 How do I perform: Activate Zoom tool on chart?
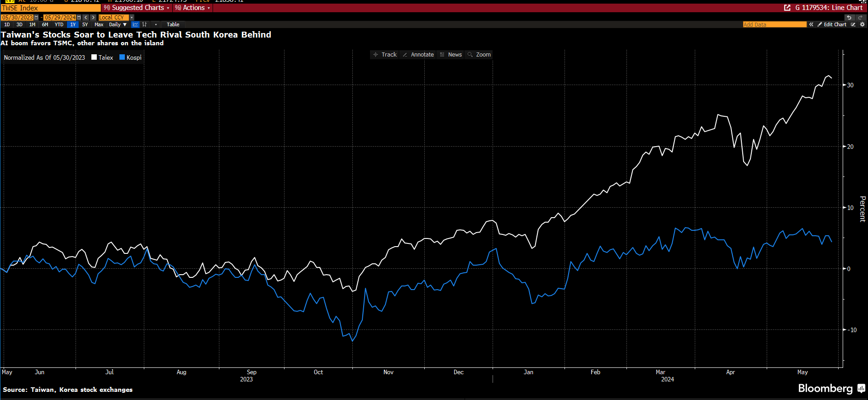point(479,55)
